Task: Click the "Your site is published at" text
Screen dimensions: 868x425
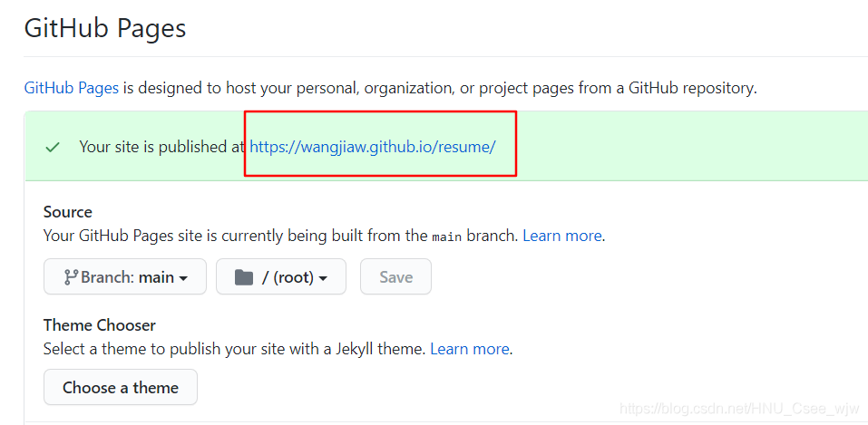Action: [163, 147]
